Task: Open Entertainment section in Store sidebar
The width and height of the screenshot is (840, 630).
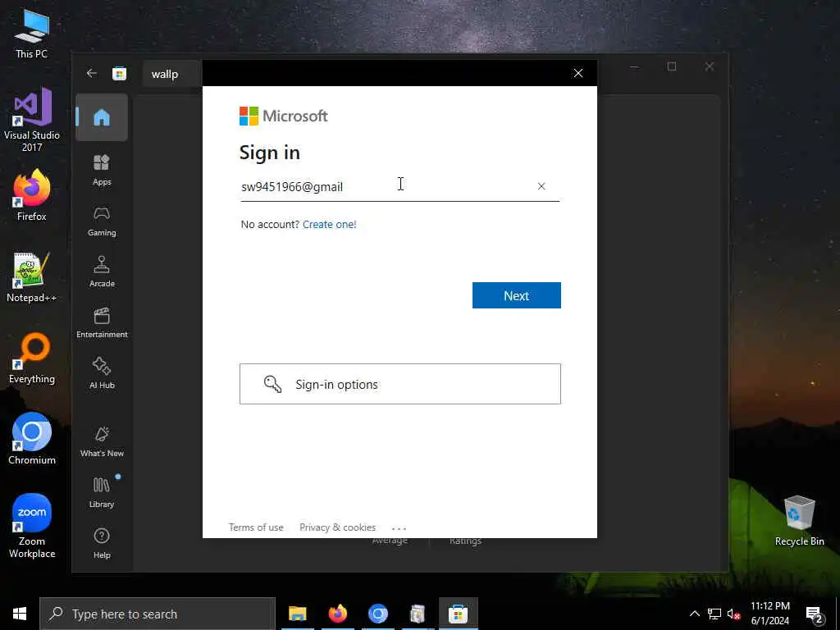Action: pos(102,323)
